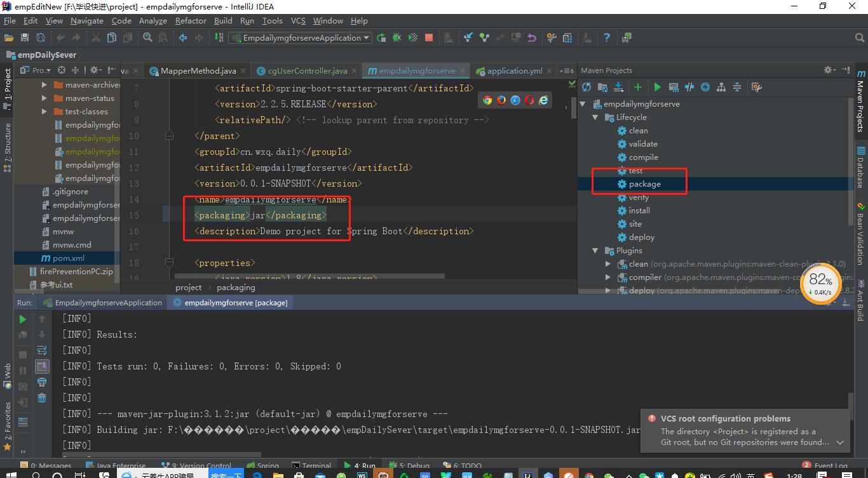Screen dimensions: 868x478
Task: Click the Reimport All Maven Projects icon
Action: [x=587, y=87]
